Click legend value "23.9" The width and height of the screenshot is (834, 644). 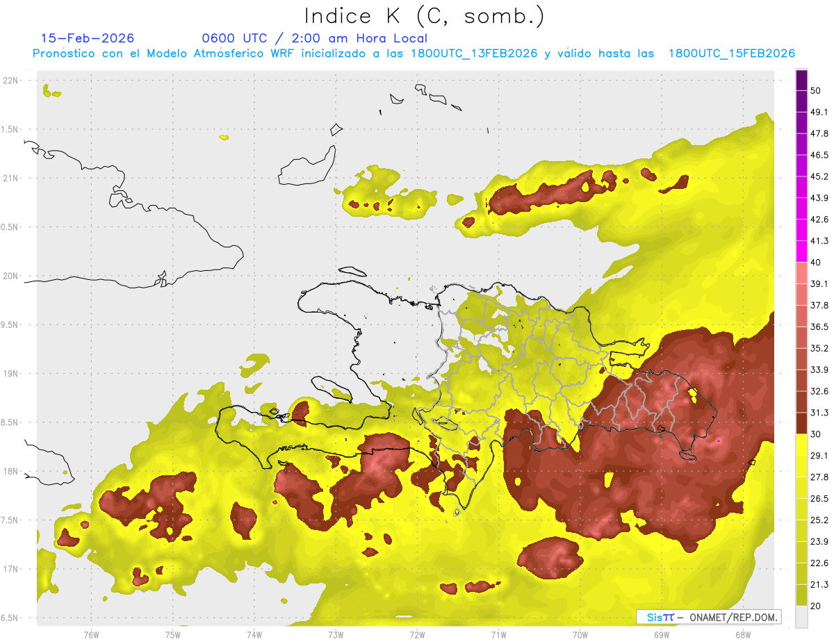[819, 541]
